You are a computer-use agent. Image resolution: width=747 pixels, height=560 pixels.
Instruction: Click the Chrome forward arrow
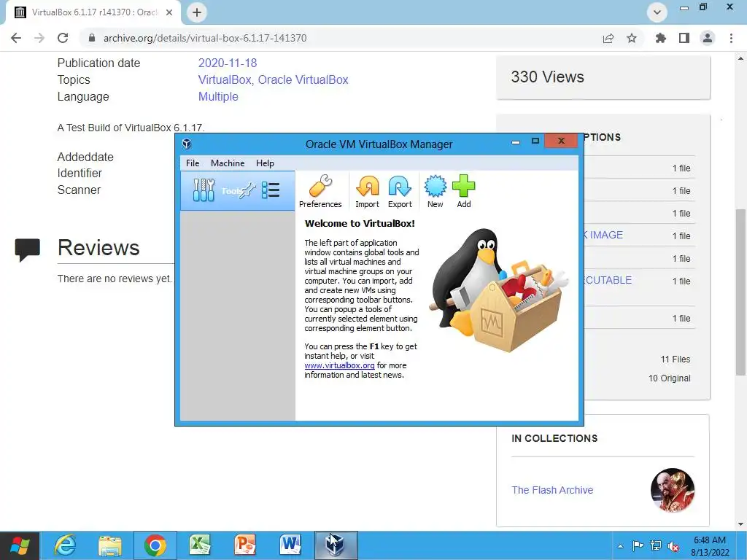[39, 38]
